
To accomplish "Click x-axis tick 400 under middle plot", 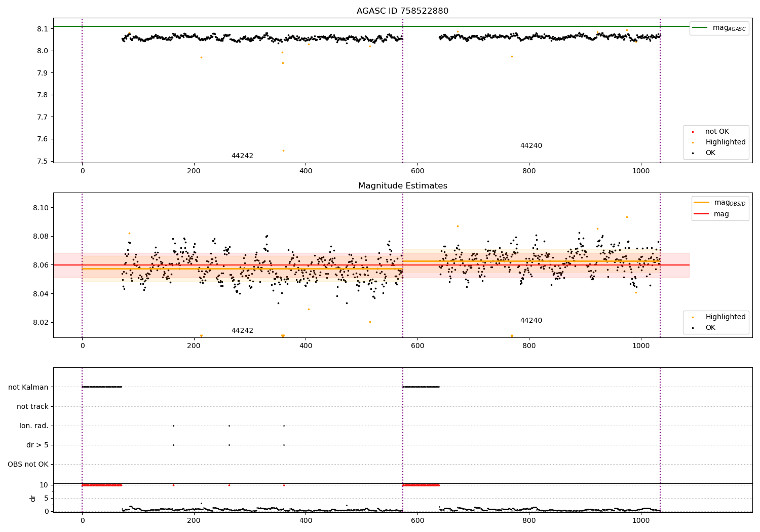I will click(306, 346).
